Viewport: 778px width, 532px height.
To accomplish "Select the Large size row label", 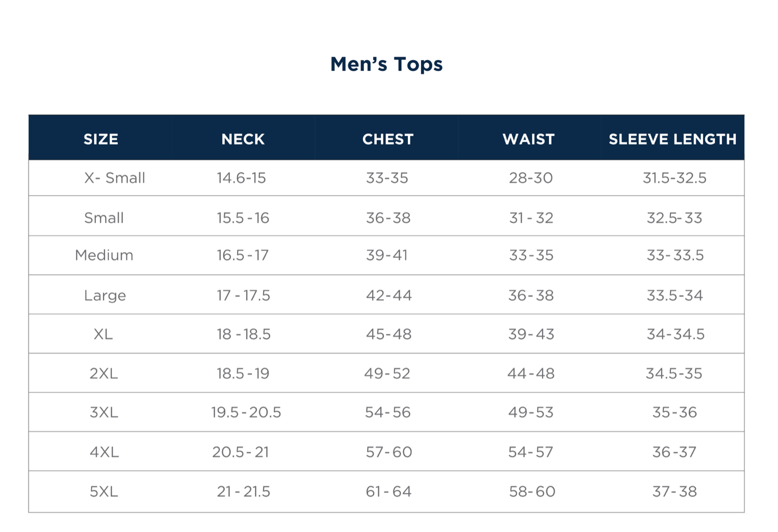I will click(105, 296).
